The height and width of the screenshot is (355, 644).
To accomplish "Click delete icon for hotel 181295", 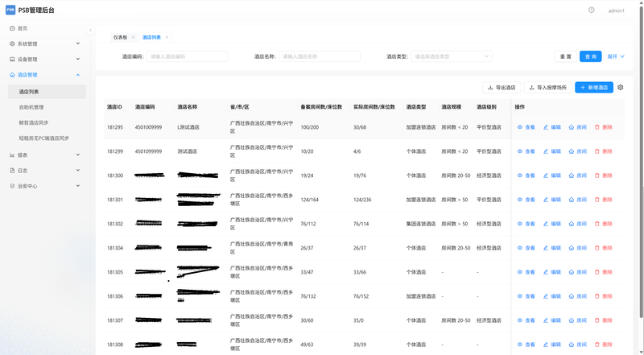I will coord(597,127).
